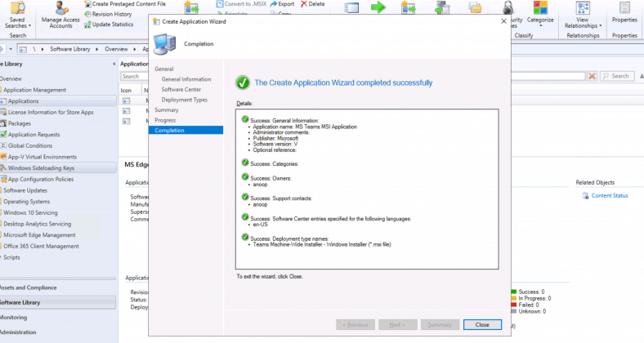Screen dimensions: 644x343
Task: Open Revision History in ribbon
Action: coord(108,14)
